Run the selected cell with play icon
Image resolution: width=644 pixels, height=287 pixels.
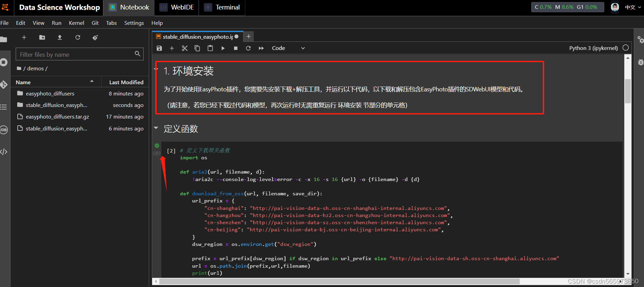coord(223,48)
